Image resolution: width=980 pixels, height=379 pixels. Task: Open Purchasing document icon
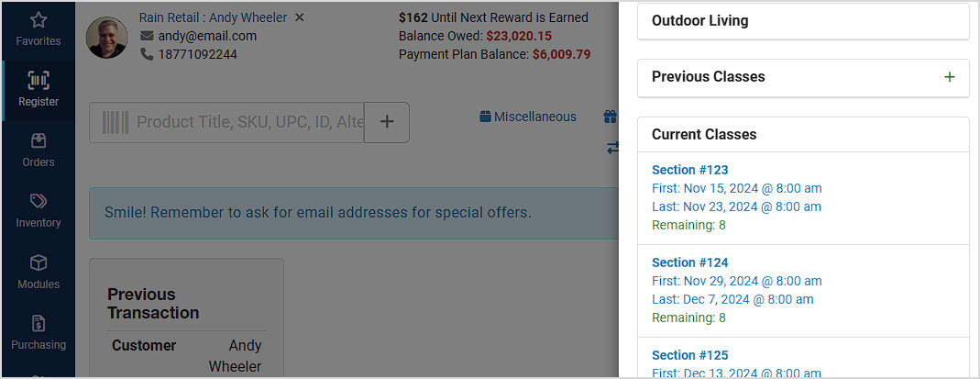[x=39, y=323]
